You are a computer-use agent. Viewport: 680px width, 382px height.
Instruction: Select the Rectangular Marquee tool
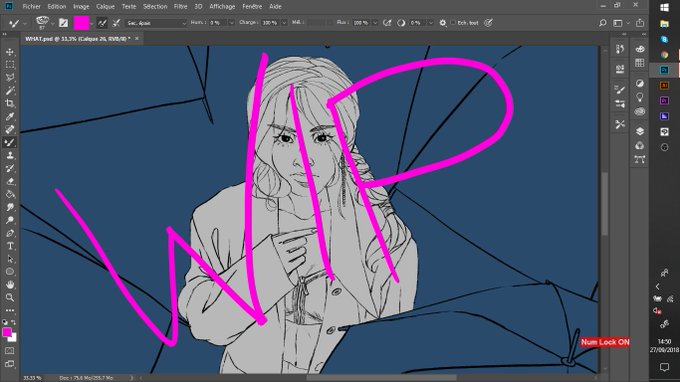(10, 65)
